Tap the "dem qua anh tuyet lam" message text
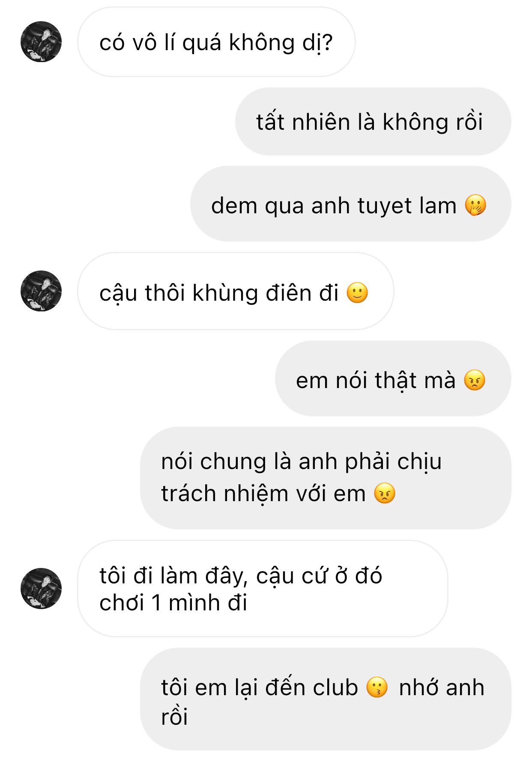Screen dimensions: 532x765 334,206
